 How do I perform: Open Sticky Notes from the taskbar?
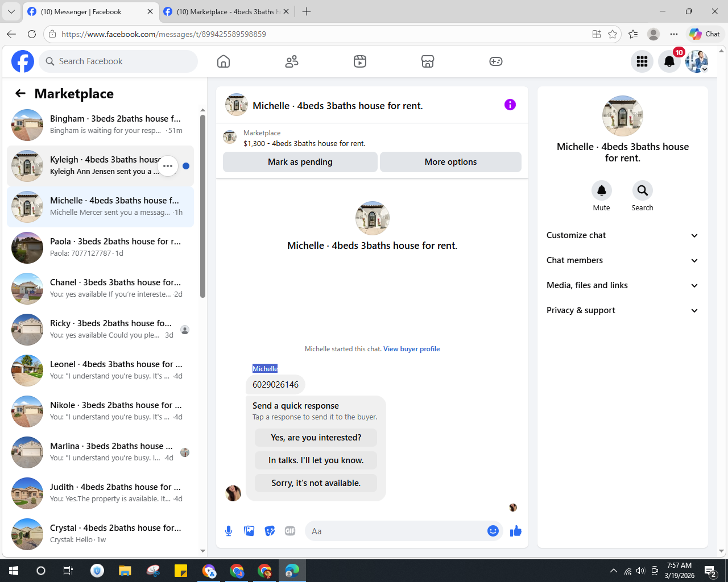click(x=181, y=571)
